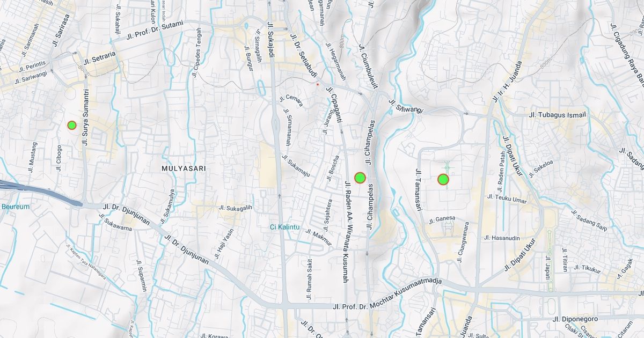Screen dimensions: 644x338
Task: Select the Jl. Tikukur label
Action: tap(587, 268)
